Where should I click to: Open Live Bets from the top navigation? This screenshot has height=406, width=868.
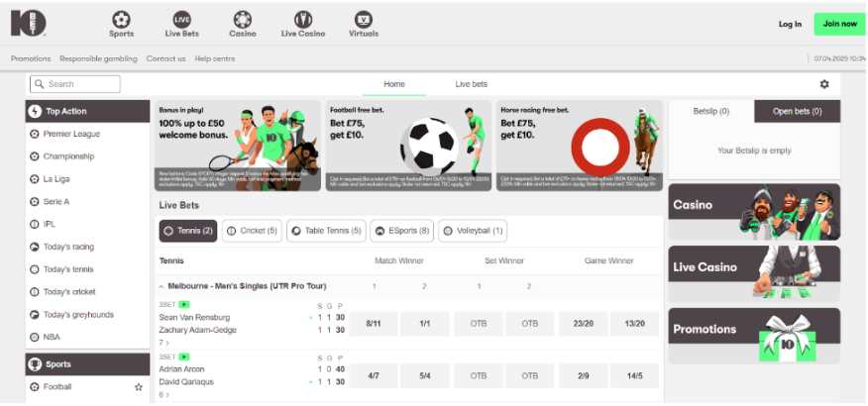click(181, 25)
